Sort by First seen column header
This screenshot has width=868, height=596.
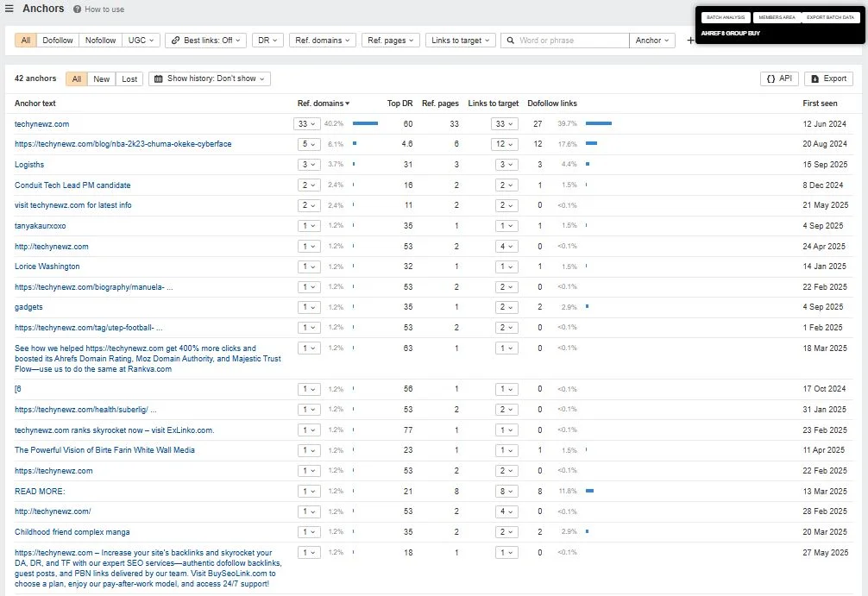(x=820, y=104)
